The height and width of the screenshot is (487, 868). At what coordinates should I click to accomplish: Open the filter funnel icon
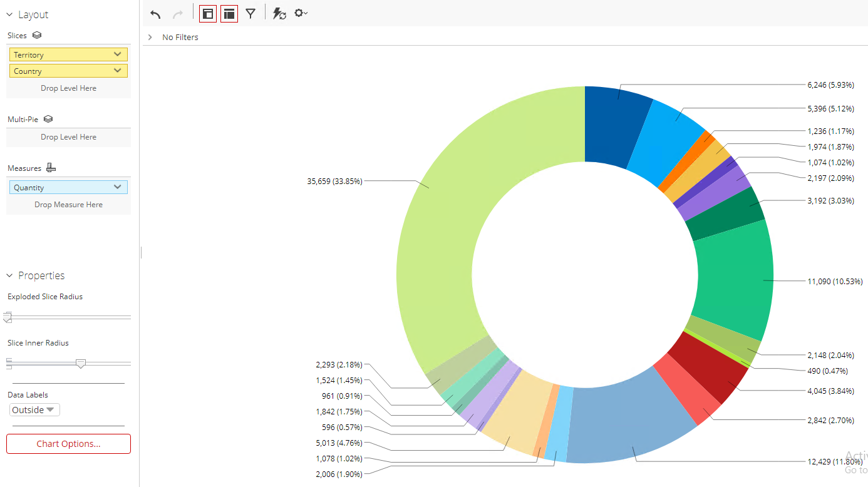click(x=251, y=13)
